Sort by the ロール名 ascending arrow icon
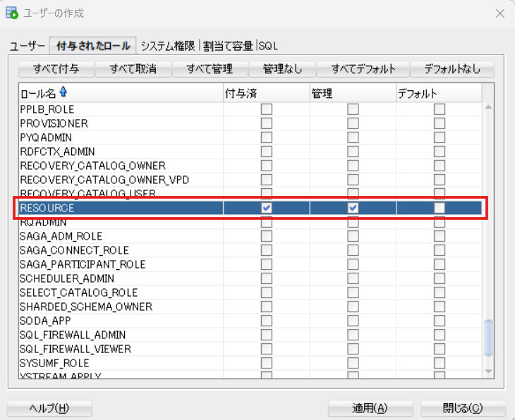 click(x=63, y=92)
